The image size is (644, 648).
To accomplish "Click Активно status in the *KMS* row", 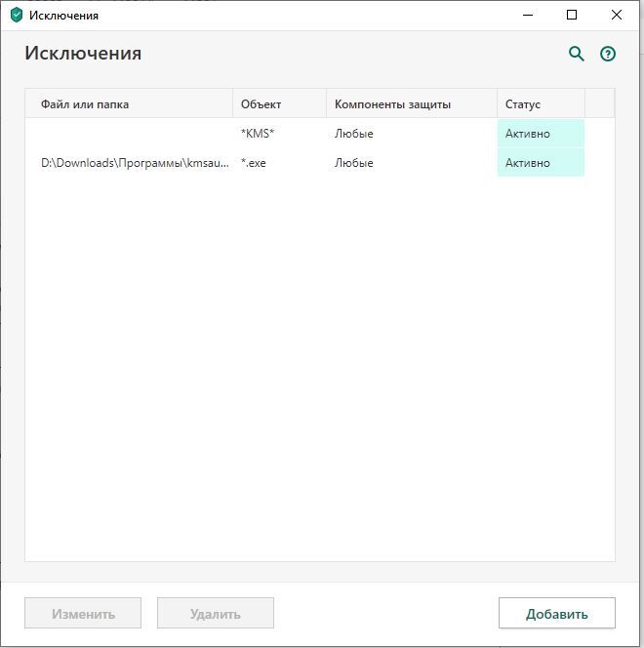I will point(541,134).
